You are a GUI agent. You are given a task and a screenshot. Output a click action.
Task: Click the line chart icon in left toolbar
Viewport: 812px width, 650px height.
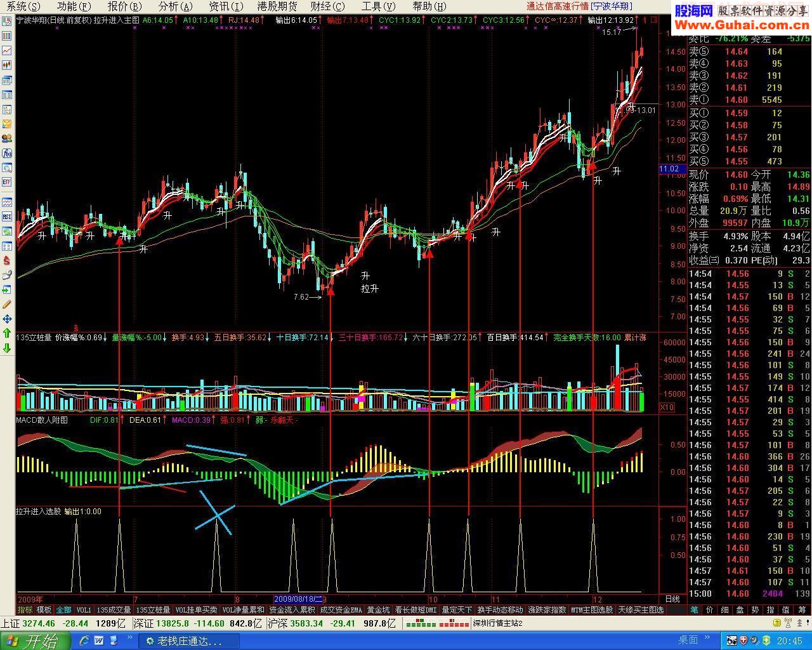(x=7, y=50)
